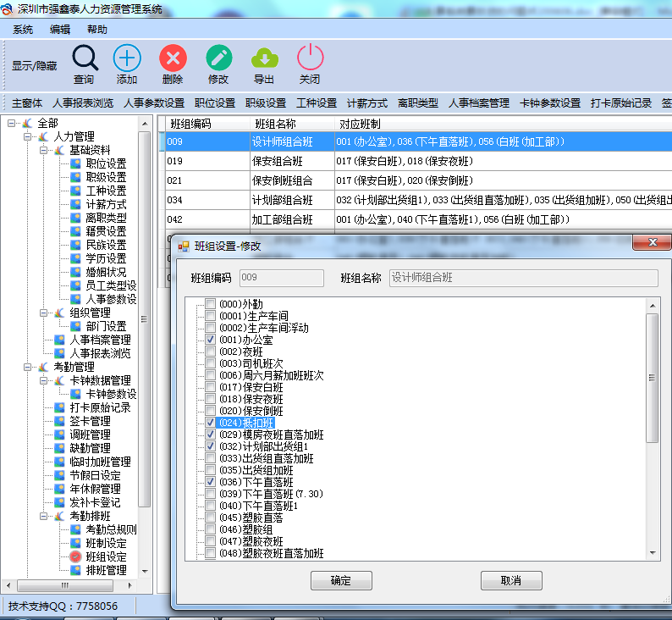The image size is (672, 620).
Task: Open the 系统 menu
Action: [23, 30]
